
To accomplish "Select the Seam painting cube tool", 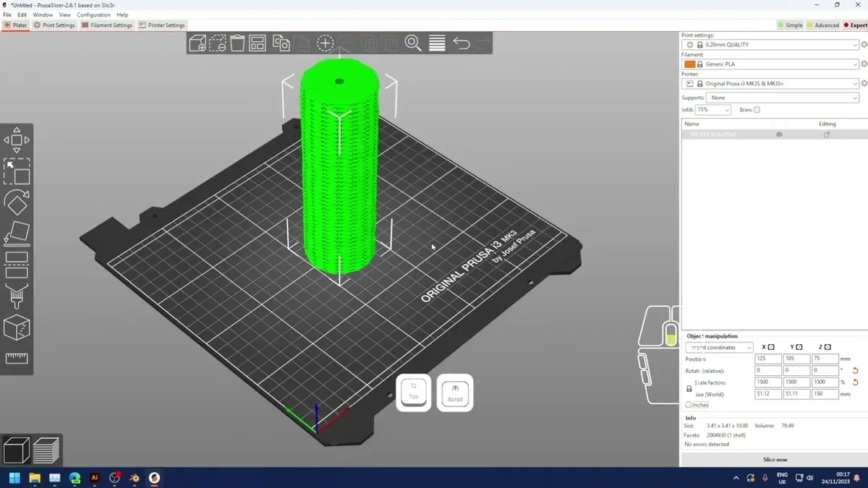I will pyautogui.click(x=17, y=328).
